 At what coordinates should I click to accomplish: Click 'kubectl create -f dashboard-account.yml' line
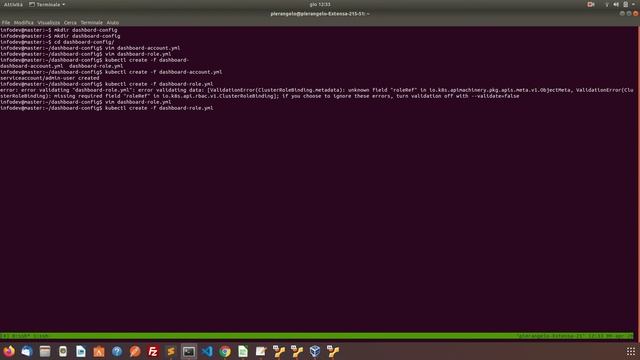111,72
